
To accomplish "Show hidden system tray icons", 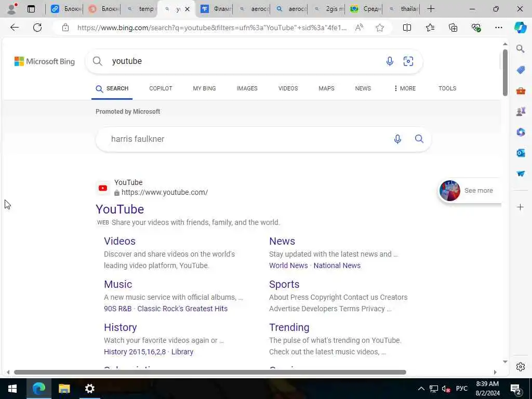I will (x=421, y=389).
